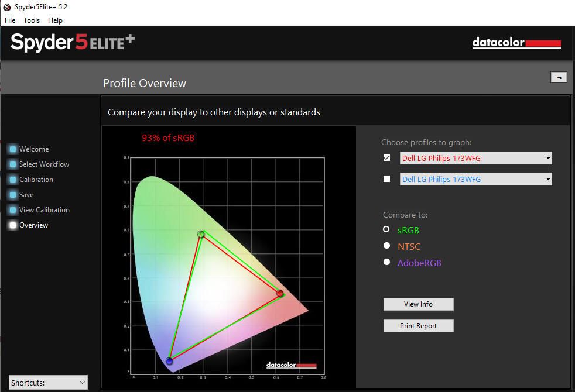Screen dimensions: 575x392
Task: Click the Overview step indicator icon
Action: pyautogui.click(x=13, y=225)
